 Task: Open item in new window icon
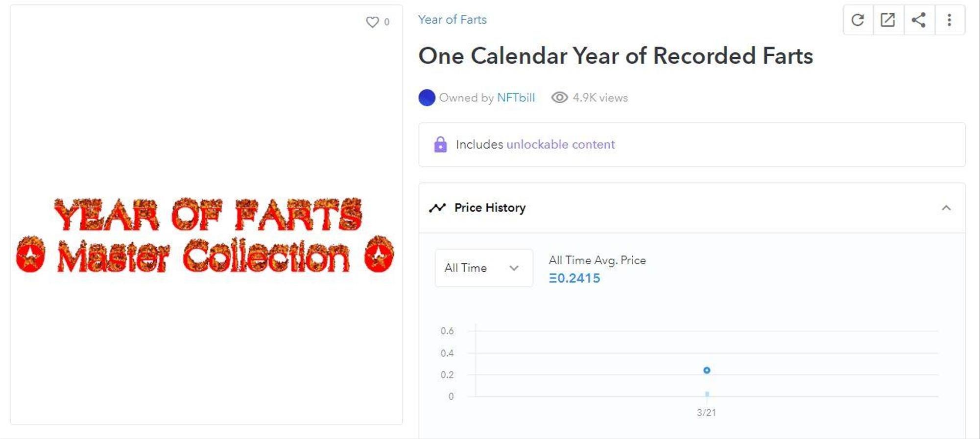click(888, 20)
